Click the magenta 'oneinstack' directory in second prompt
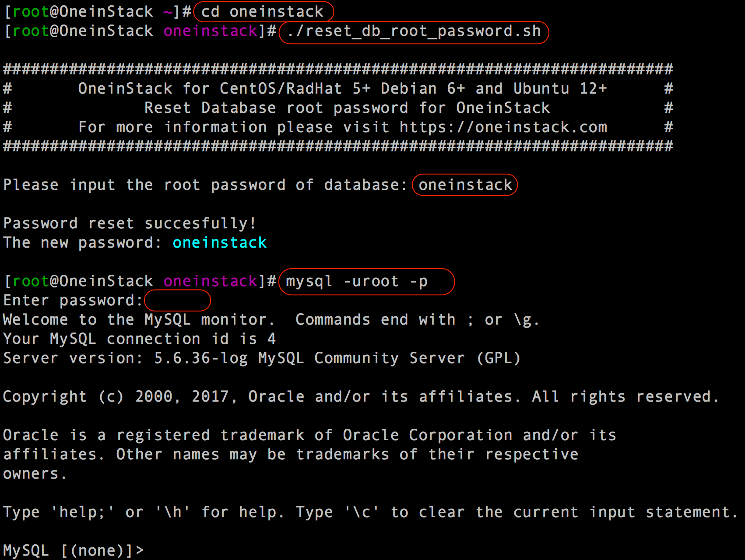Viewport: 745px width, 560px height. coord(211,31)
